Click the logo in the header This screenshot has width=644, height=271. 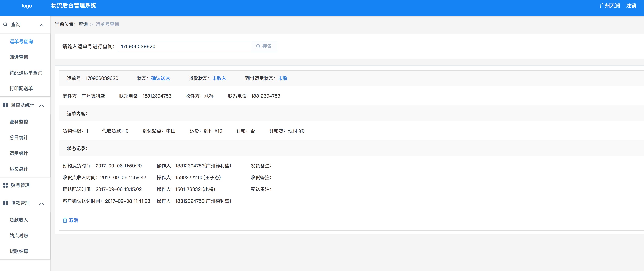pyautogui.click(x=27, y=6)
